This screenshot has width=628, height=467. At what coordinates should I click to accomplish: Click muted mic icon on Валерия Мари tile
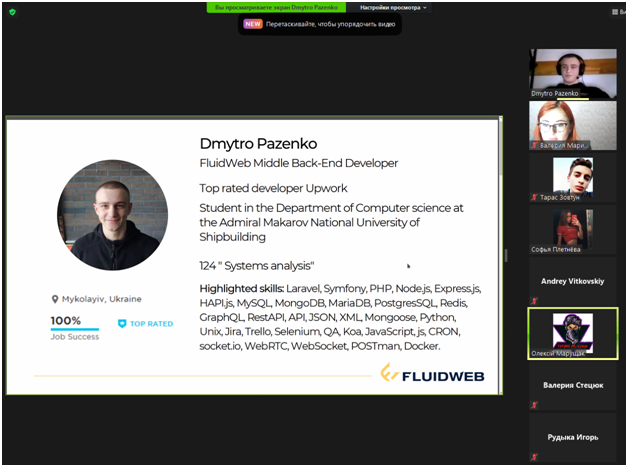pyautogui.click(x=534, y=146)
